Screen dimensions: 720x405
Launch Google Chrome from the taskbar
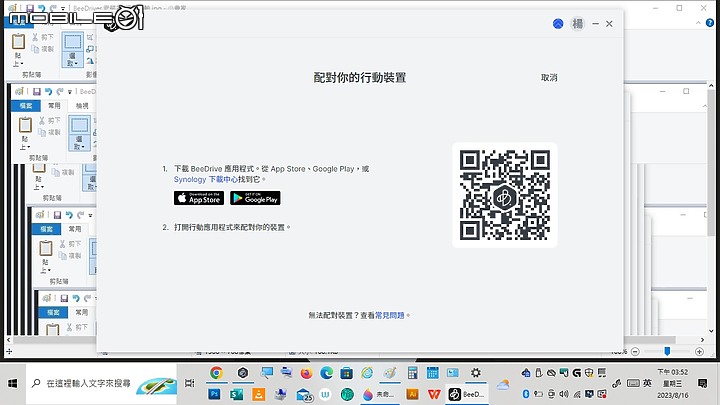216,373
